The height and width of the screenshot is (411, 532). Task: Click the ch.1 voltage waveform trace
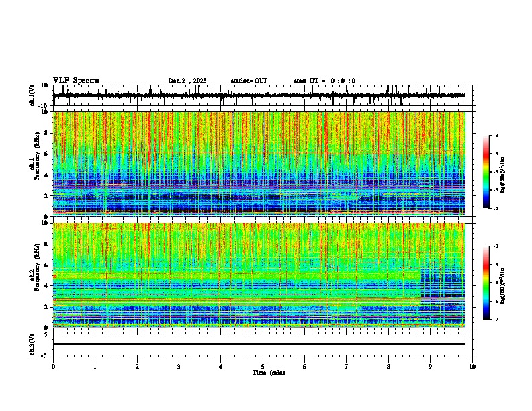[259, 95]
